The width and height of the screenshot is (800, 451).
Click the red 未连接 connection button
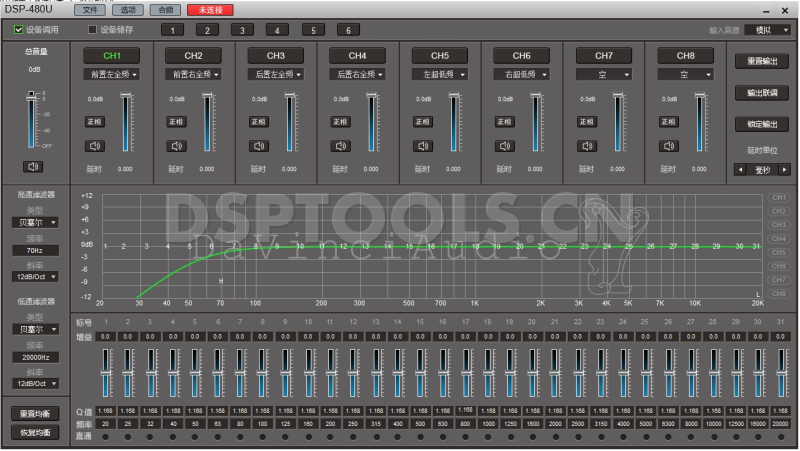click(210, 10)
